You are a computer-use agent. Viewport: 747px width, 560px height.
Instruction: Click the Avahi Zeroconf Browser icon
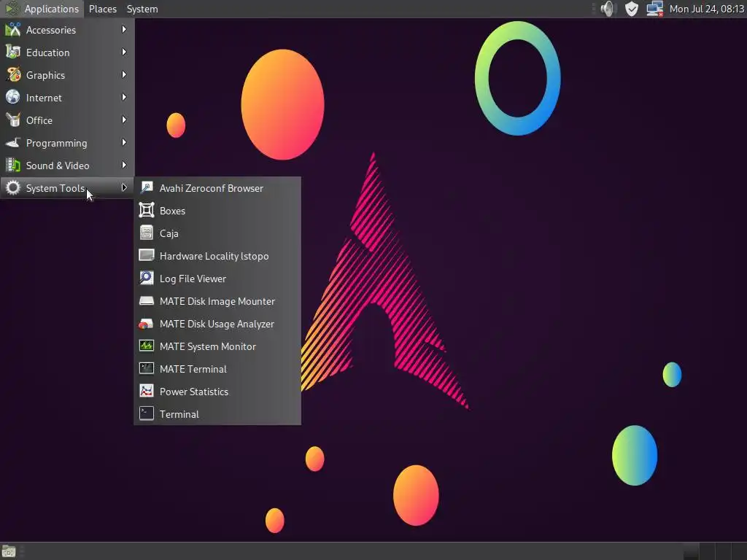tap(146, 187)
